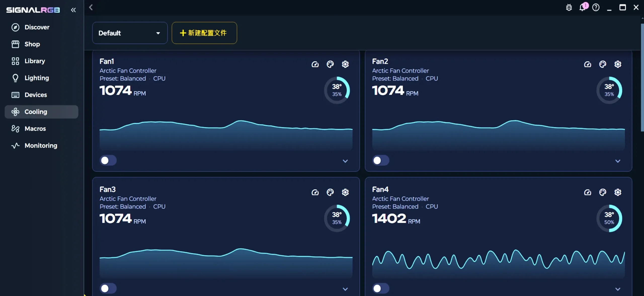This screenshot has height=296, width=644.
Task: Collapse the sidebar with double chevron
Action: pos(73,10)
